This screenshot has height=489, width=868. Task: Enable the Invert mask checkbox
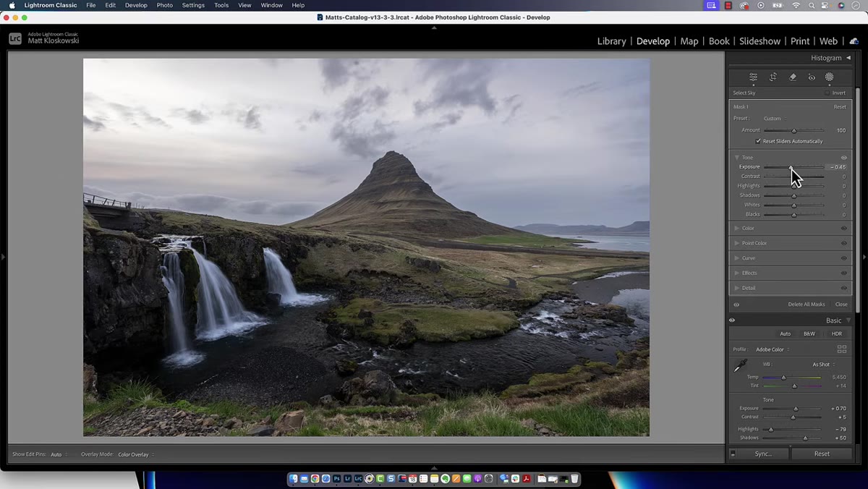pos(827,93)
